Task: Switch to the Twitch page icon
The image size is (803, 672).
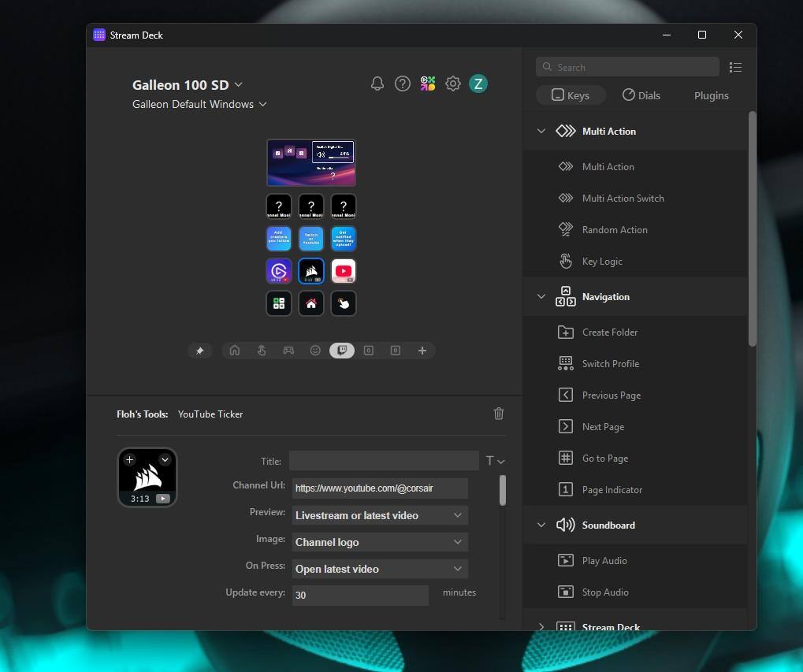Action: click(341, 351)
